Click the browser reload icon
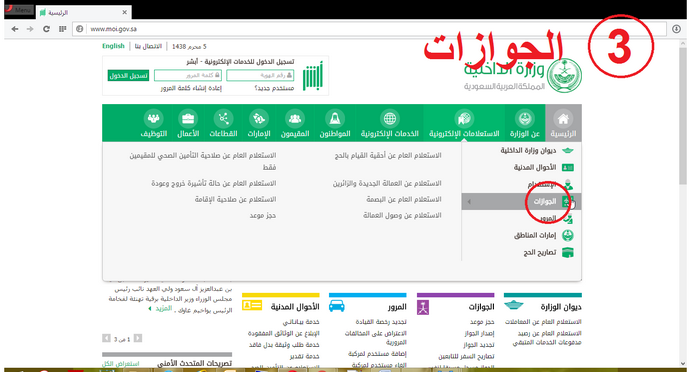691x372 pixels. (46, 29)
